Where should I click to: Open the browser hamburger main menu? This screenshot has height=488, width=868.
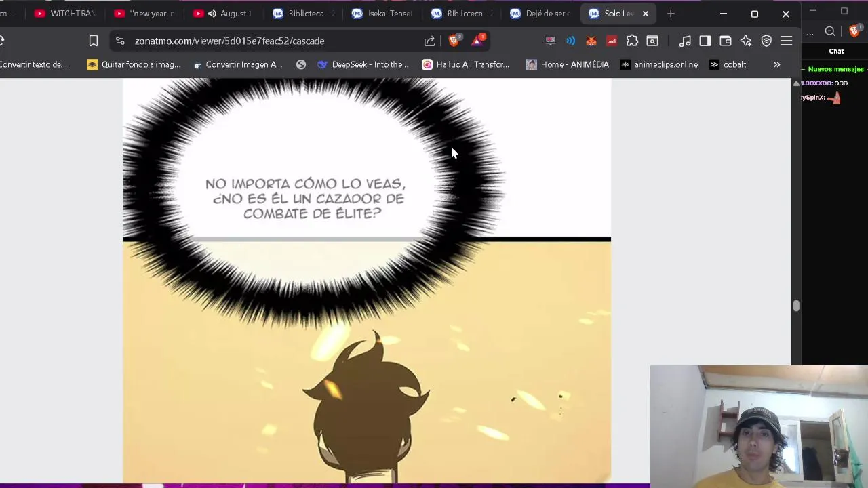787,41
